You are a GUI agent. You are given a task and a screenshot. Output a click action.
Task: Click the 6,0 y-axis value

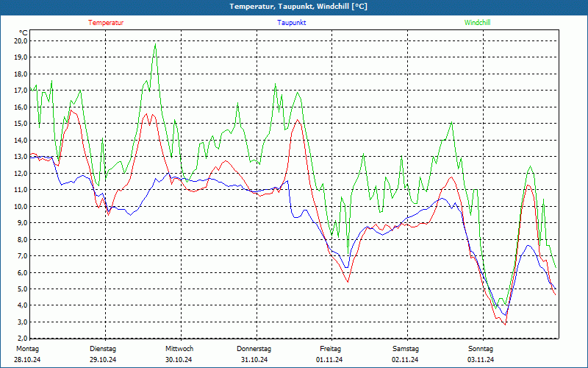click(23, 272)
